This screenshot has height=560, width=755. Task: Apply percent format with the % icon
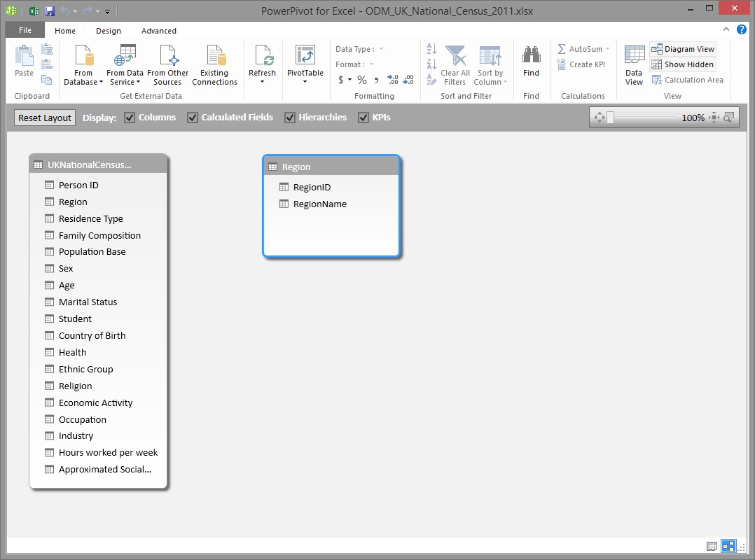click(362, 80)
